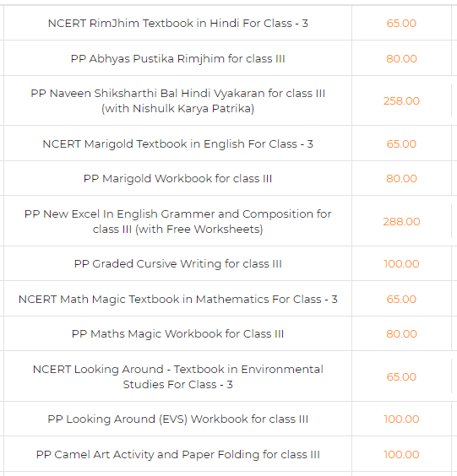Click 65.00 price of Math Magic Textbook

401,300
